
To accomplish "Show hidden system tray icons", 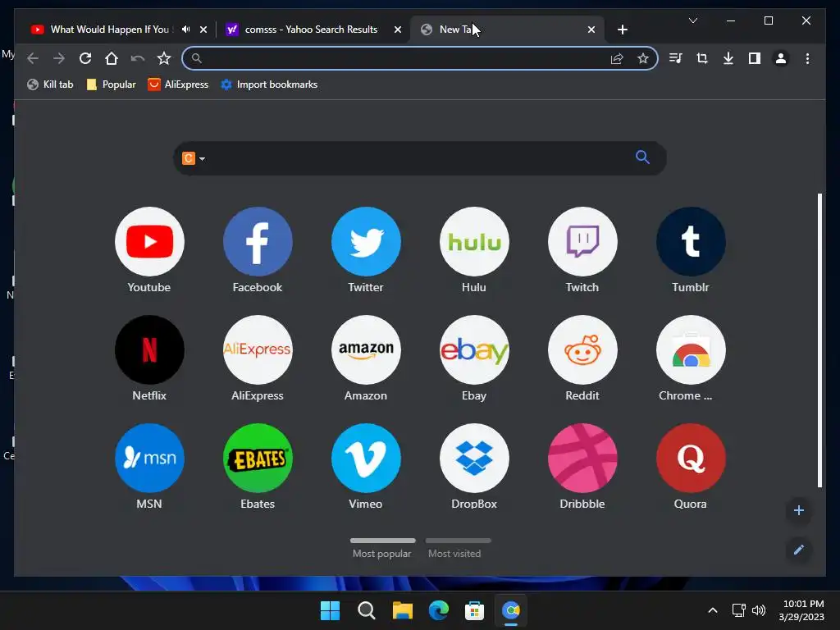I will click(713, 610).
